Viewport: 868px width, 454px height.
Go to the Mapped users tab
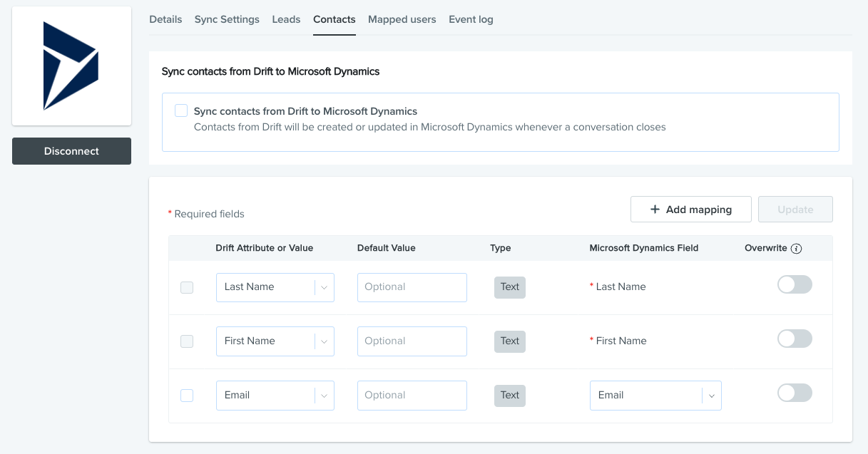pos(402,19)
